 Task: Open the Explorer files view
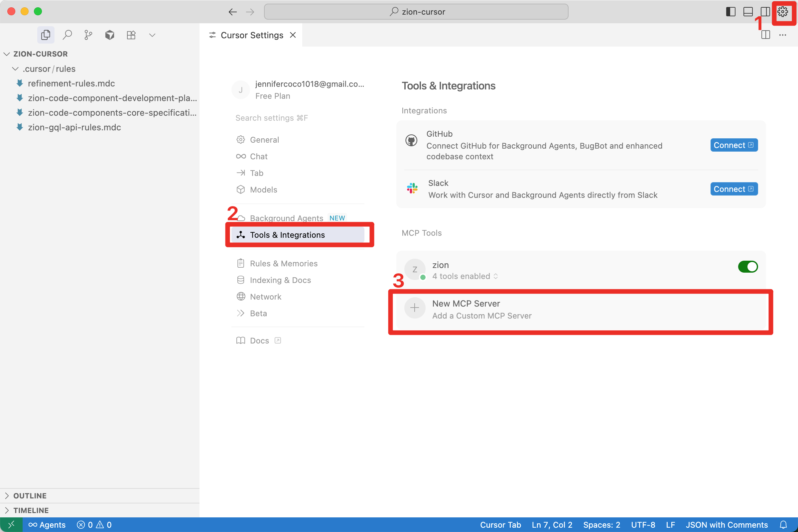coord(46,35)
